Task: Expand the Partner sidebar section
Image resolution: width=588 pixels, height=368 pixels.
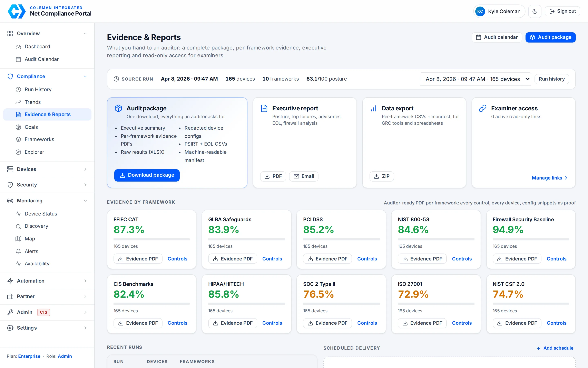Action: coord(47,296)
